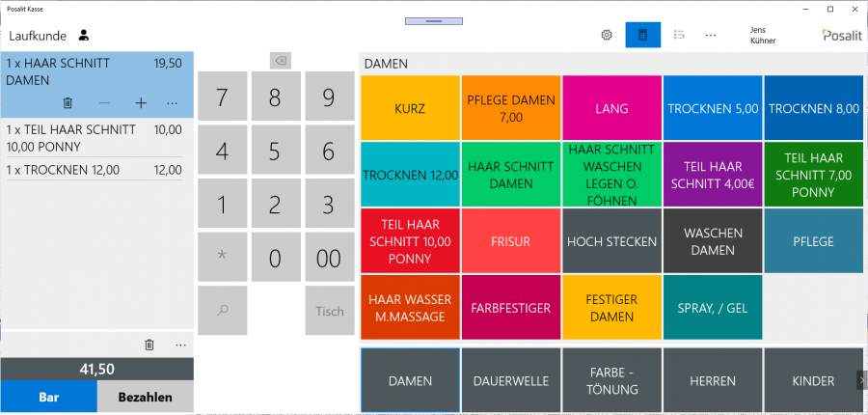Screen dimensions: 868x415
Task: Delete the HAAR SCHNITT DAMEN line item
Action: pos(68,102)
